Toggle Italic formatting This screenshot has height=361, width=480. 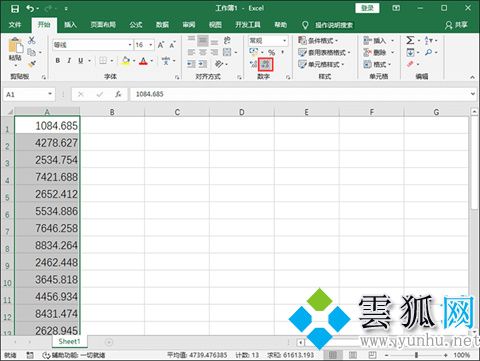pyautogui.click(x=69, y=61)
